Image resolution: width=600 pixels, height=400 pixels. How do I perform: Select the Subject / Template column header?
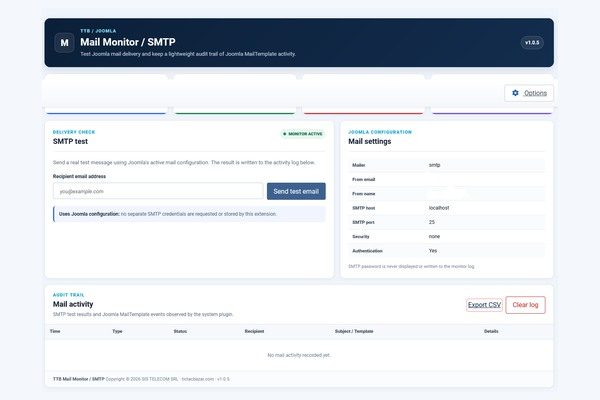click(x=354, y=331)
